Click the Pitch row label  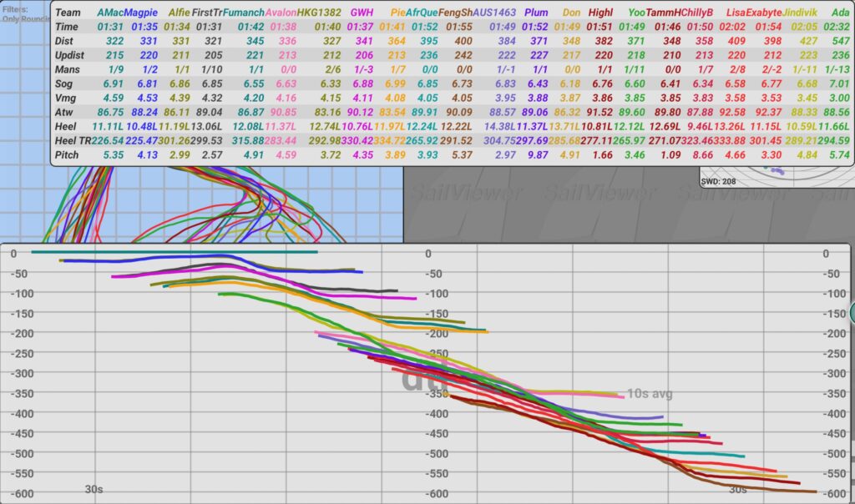pos(67,154)
